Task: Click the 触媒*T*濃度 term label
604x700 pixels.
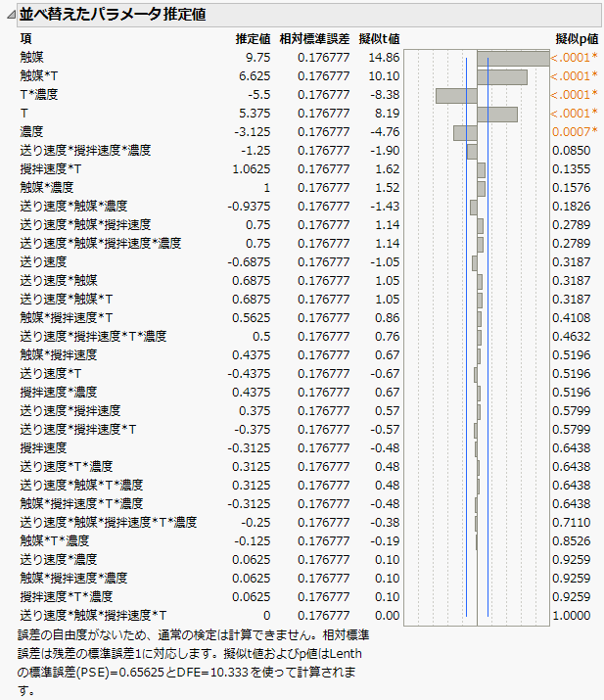Action: 55,541
